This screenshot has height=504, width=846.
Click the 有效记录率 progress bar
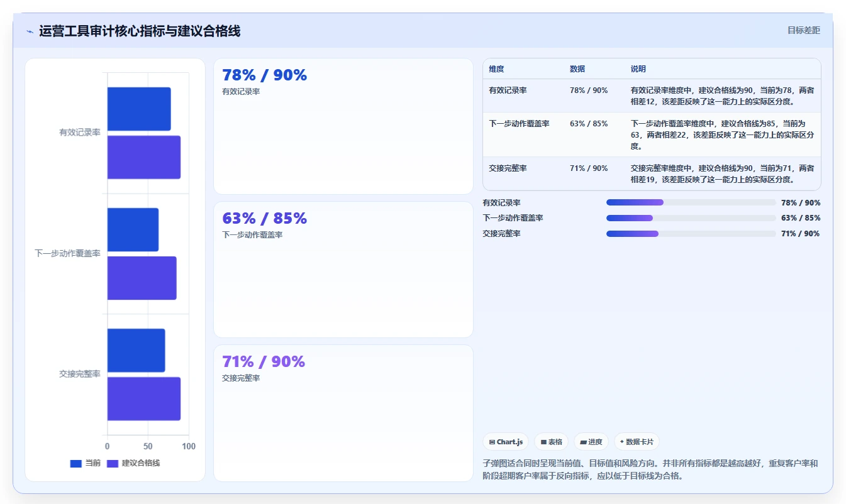[691, 202]
